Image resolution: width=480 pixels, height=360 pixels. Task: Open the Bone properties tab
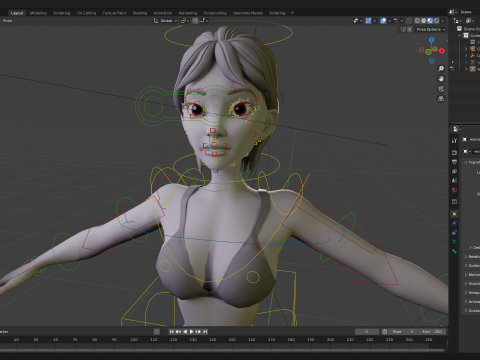click(454, 251)
